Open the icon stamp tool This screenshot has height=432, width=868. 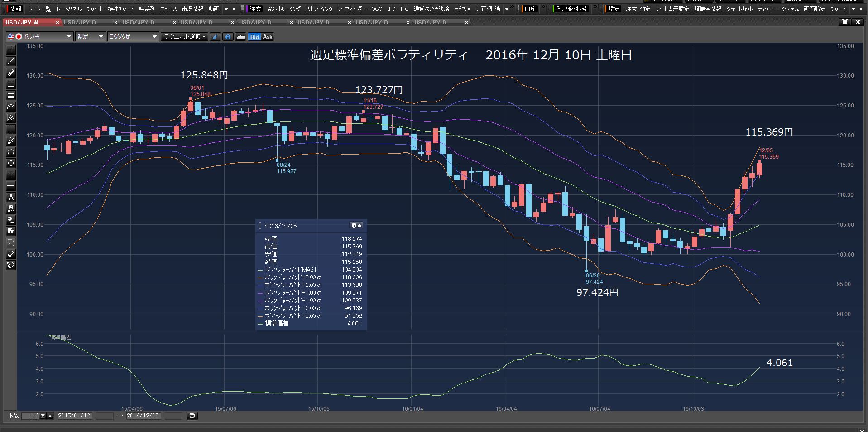(11, 209)
